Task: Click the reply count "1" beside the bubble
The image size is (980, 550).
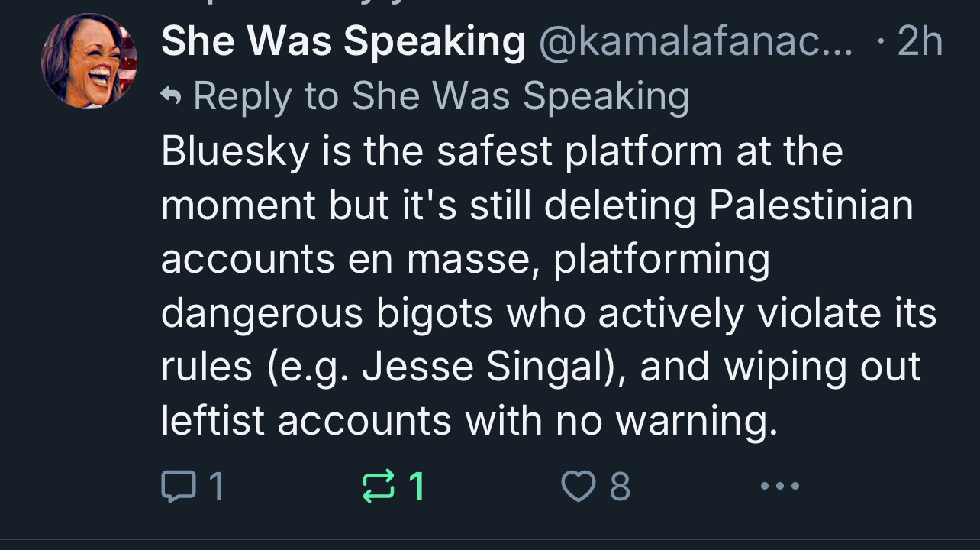Action: click(216, 486)
